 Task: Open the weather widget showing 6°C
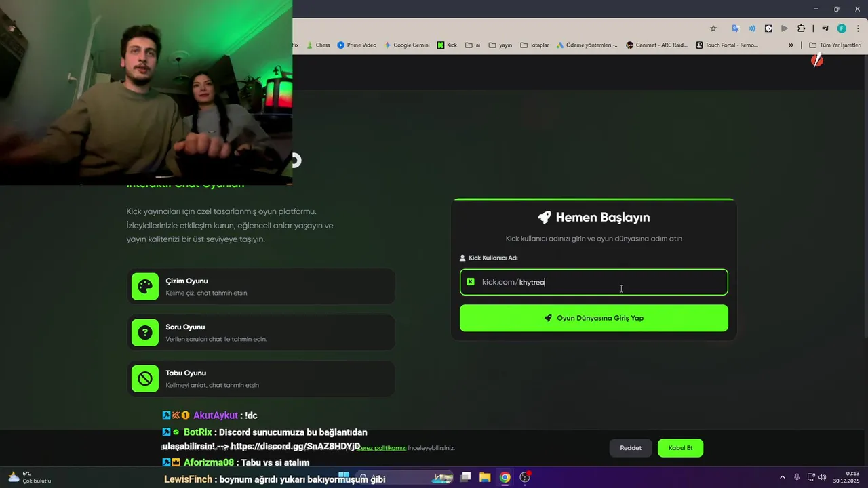[29, 477]
